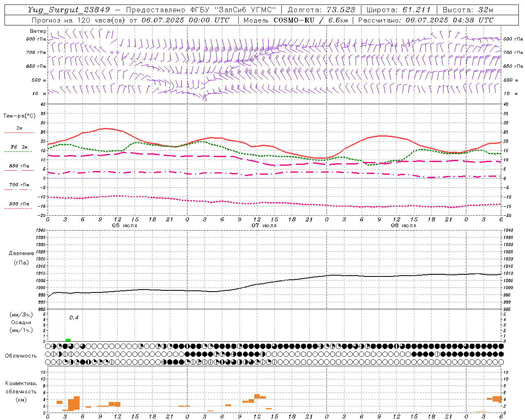Click the "(км)" unit for convective cloud
The image size is (525, 420).
tap(21, 399)
